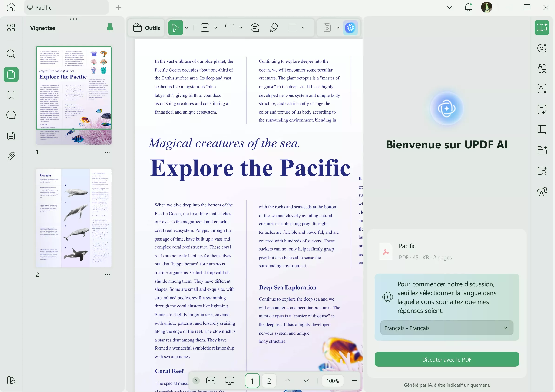Open the search panel in left sidebar
This screenshot has width=555, height=392.
click(11, 54)
